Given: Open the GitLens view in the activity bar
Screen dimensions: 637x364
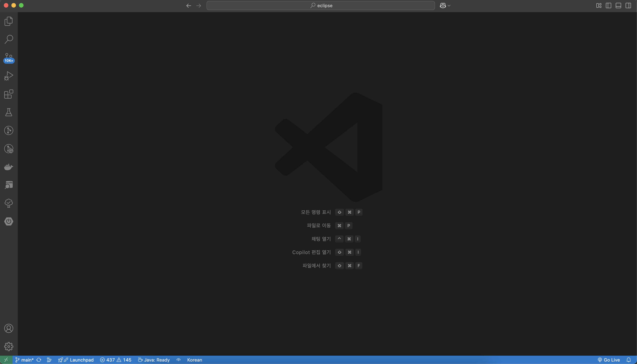Looking at the screenshot, I should coord(9,130).
